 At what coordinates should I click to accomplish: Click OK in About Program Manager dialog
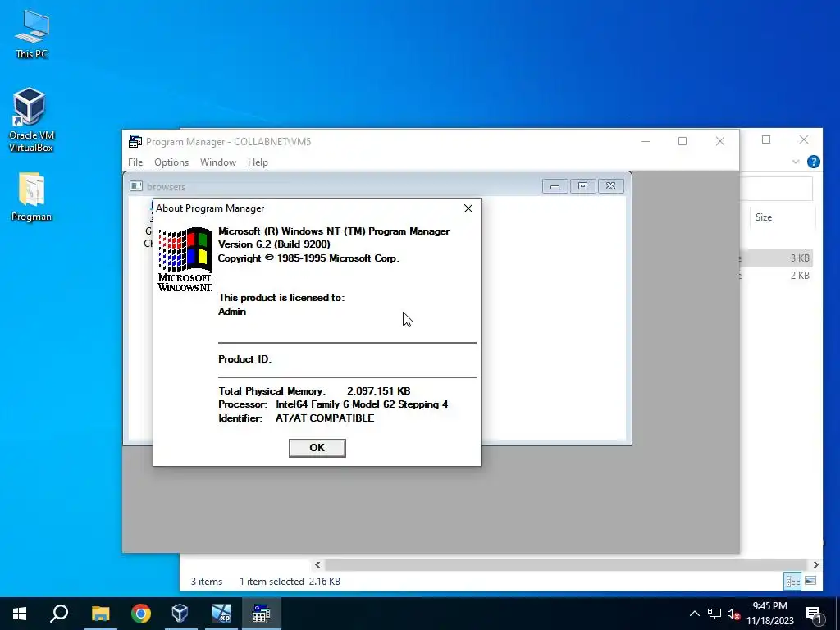click(317, 448)
